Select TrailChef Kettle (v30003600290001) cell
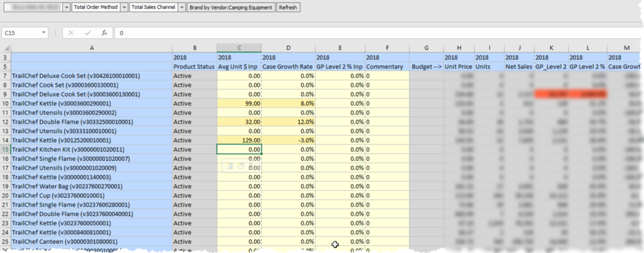 (x=92, y=104)
